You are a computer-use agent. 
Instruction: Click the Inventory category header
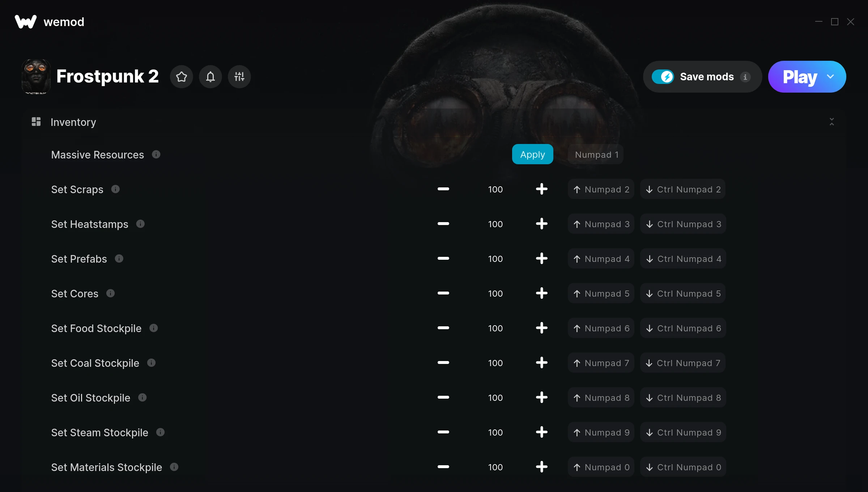tap(73, 122)
